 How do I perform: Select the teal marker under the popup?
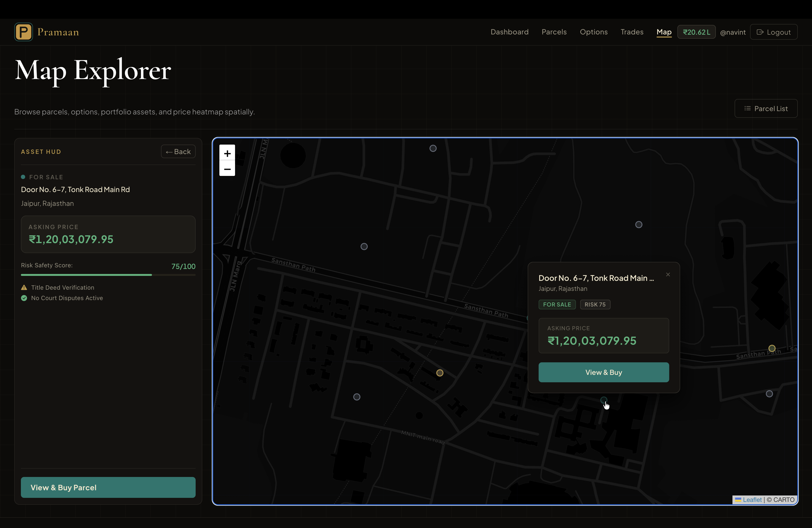(604, 400)
